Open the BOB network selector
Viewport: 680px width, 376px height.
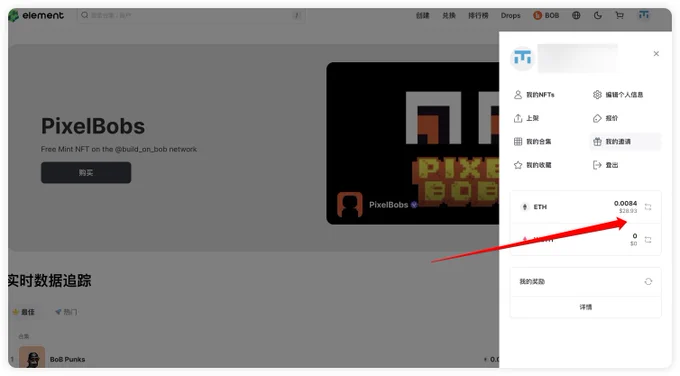pyautogui.click(x=546, y=16)
